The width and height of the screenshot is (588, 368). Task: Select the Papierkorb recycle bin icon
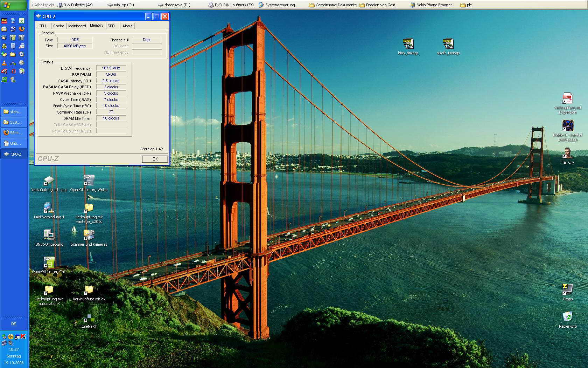(x=568, y=319)
